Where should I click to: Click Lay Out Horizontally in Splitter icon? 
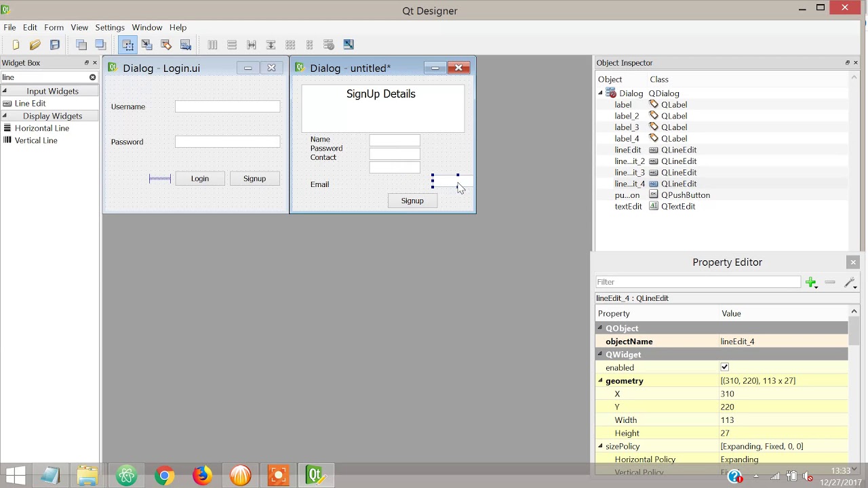click(252, 45)
